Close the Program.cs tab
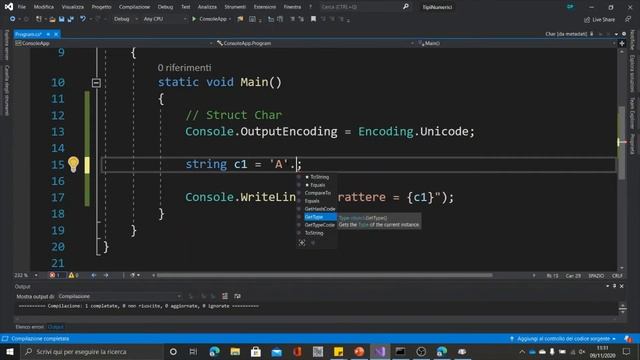Image resolution: width=640 pixels, height=360 pixels. pos(56,34)
